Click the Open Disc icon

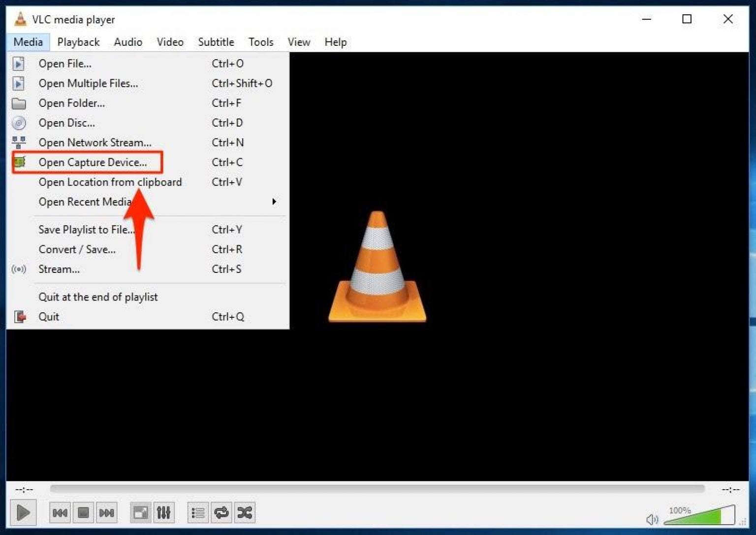tap(18, 123)
